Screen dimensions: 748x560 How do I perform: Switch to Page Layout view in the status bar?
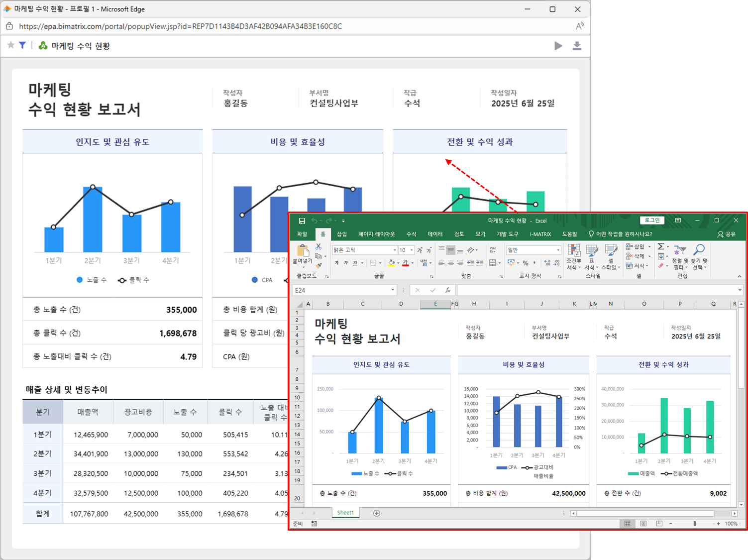pyautogui.click(x=643, y=524)
